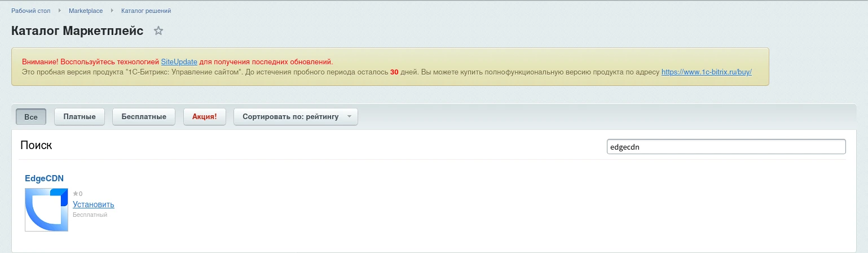Focus the search field containing edgecdn
868x253 pixels.
click(726, 147)
